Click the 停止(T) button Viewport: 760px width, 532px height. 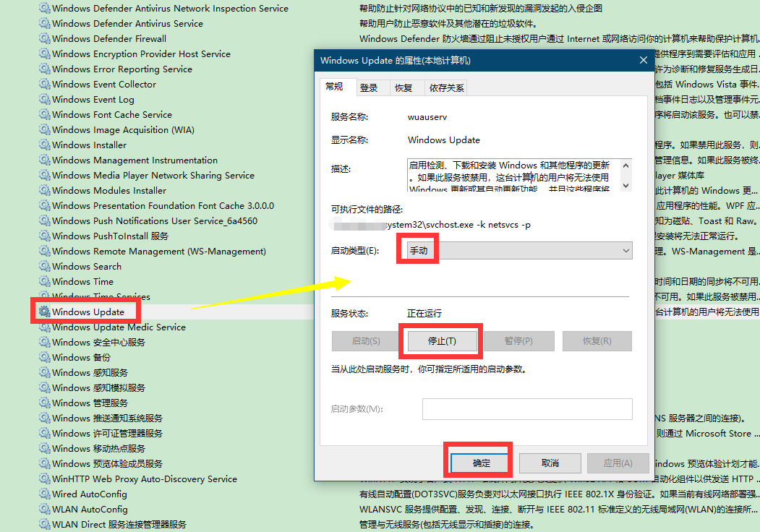[x=442, y=341]
